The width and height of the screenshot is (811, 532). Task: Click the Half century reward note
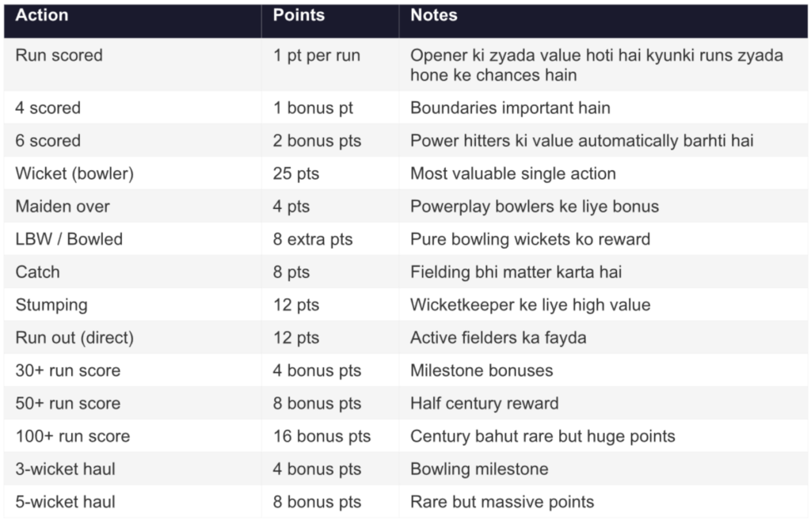tap(485, 403)
